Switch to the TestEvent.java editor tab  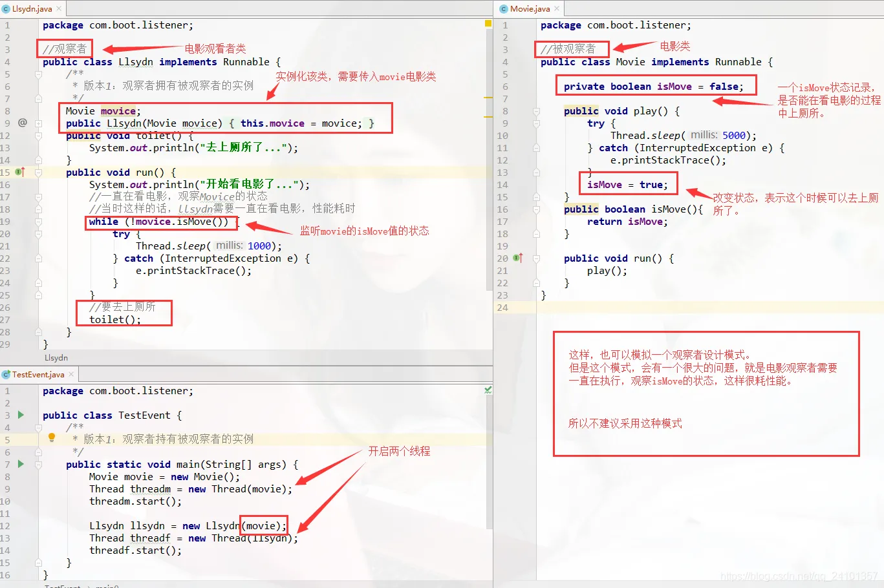(38, 374)
